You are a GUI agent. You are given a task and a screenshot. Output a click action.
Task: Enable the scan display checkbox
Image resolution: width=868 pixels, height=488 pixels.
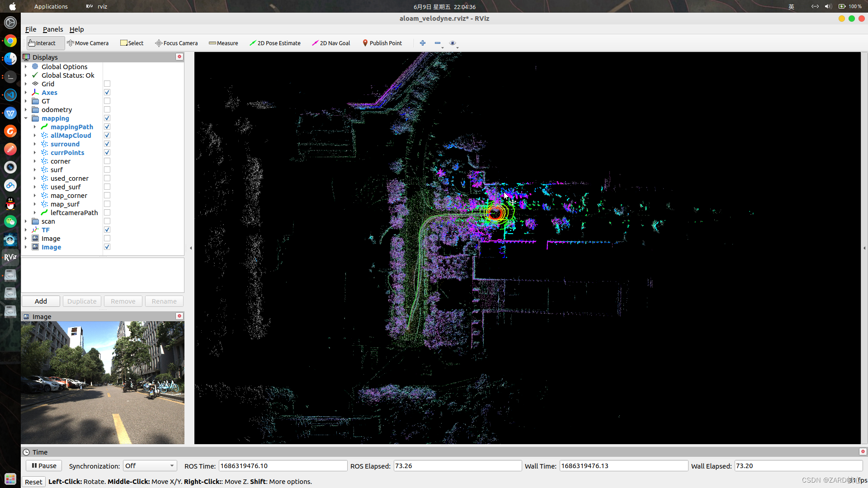point(107,221)
